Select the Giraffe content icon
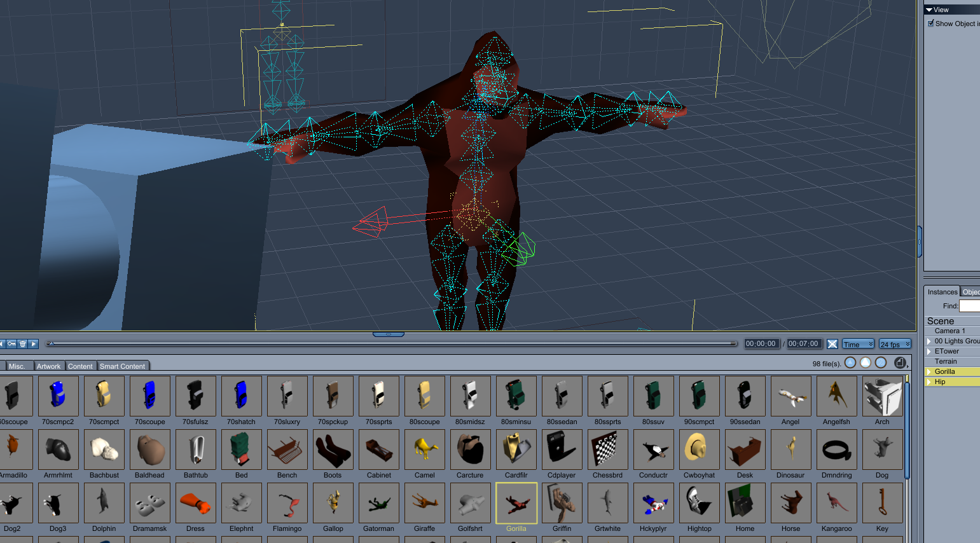The height and width of the screenshot is (543, 980). (424, 503)
